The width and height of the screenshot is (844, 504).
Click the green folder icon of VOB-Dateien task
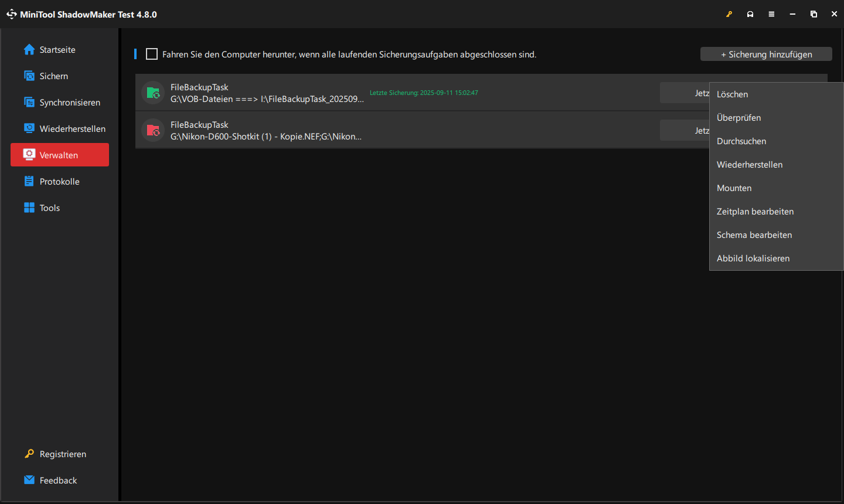coord(153,93)
